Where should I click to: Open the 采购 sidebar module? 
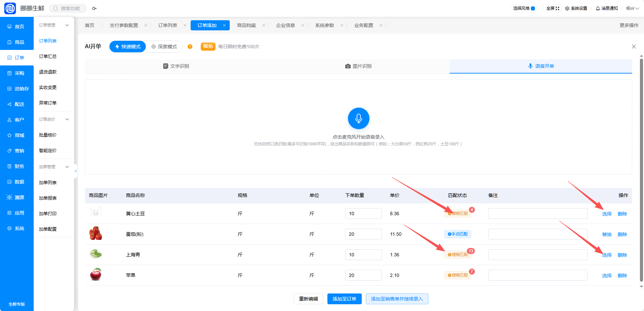pos(17,73)
